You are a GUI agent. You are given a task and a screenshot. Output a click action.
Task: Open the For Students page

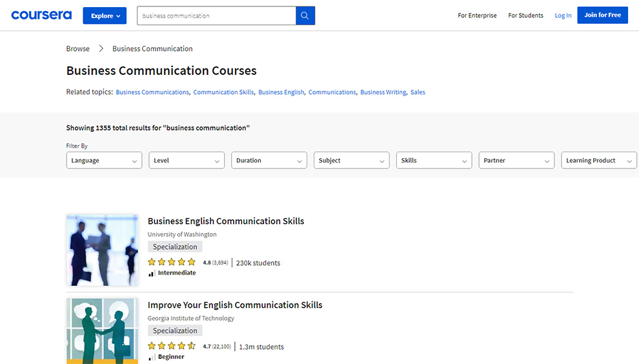click(525, 15)
